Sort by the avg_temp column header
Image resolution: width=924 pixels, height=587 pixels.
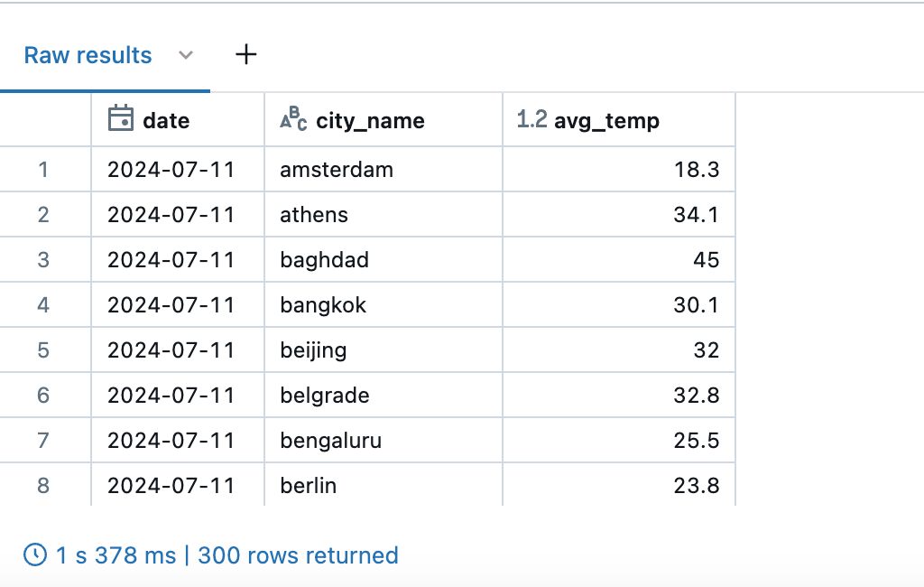coord(619,120)
